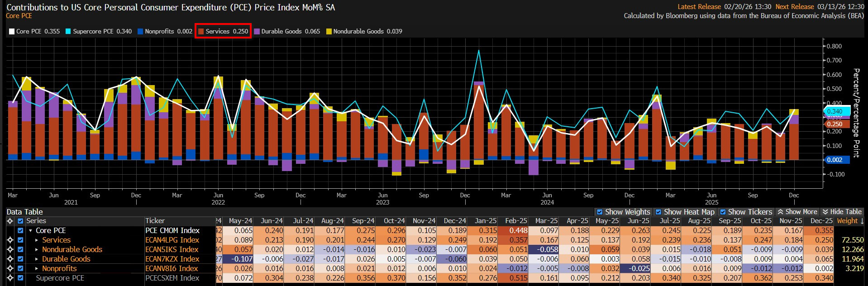This screenshot has width=868, height=286.
Task: Click the orange Services legend color swatch
Action: pyautogui.click(x=201, y=32)
